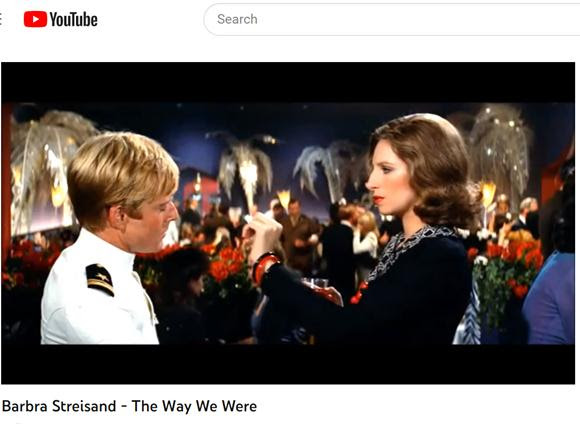580x424 pixels.
Task: Click the video frame center to toggle playback
Action: 288,223
